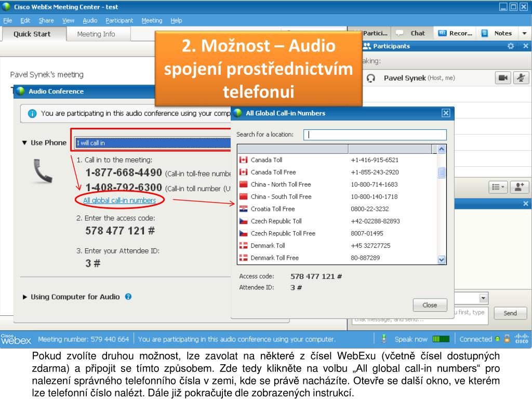Toggle the Notes panel button

pos(497,33)
